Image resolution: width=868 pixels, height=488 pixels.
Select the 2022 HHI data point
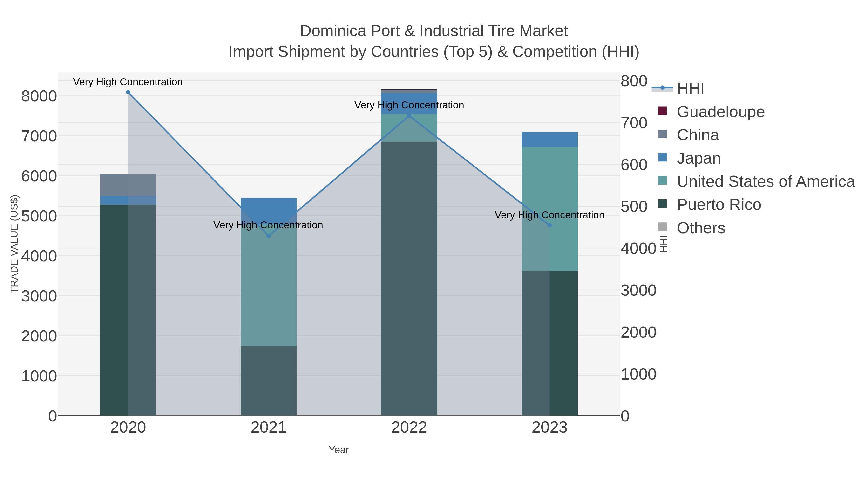click(409, 115)
